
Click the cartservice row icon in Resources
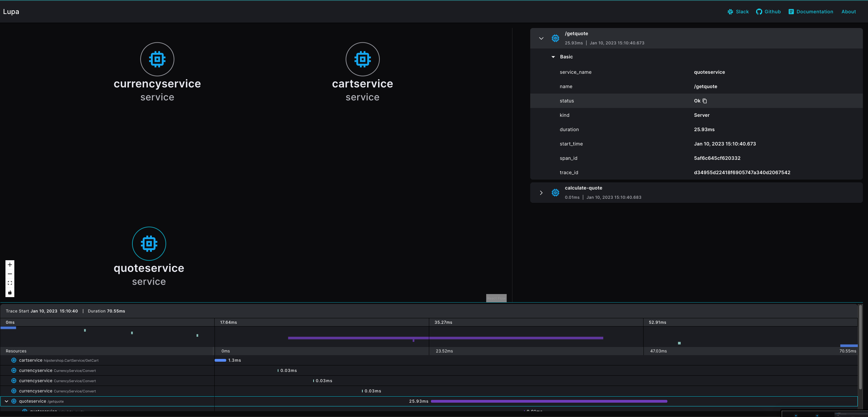pos(14,360)
